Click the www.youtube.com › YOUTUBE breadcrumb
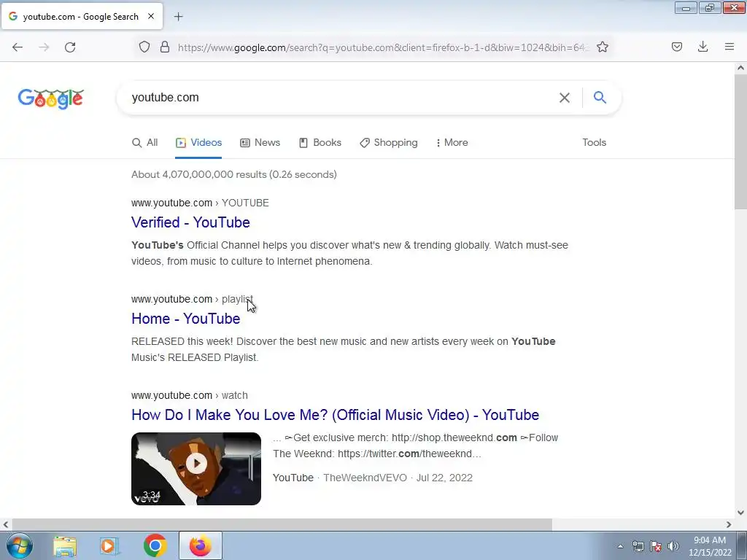This screenshot has height=560, width=747. [x=200, y=203]
